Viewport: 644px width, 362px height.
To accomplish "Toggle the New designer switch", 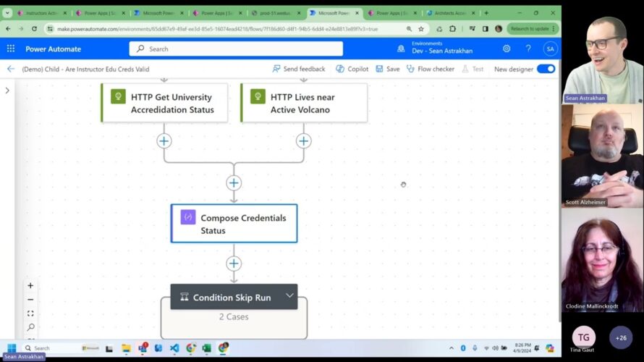I will pyautogui.click(x=546, y=69).
